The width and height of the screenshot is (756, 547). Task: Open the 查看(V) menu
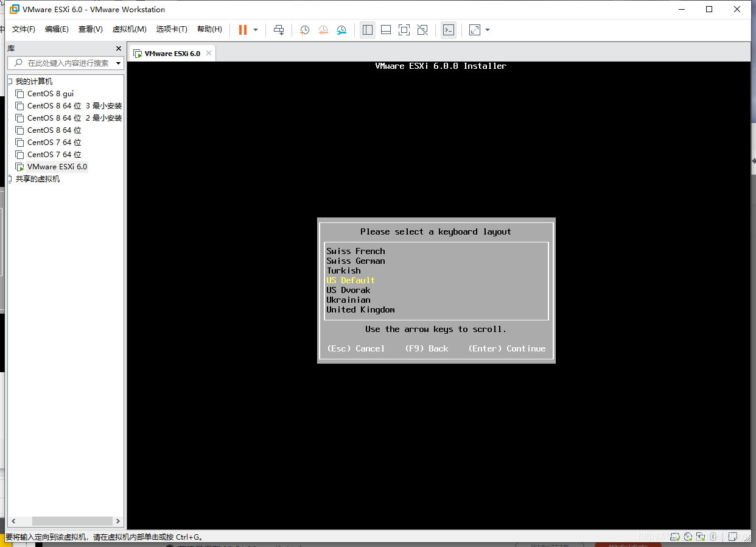click(90, 29)
